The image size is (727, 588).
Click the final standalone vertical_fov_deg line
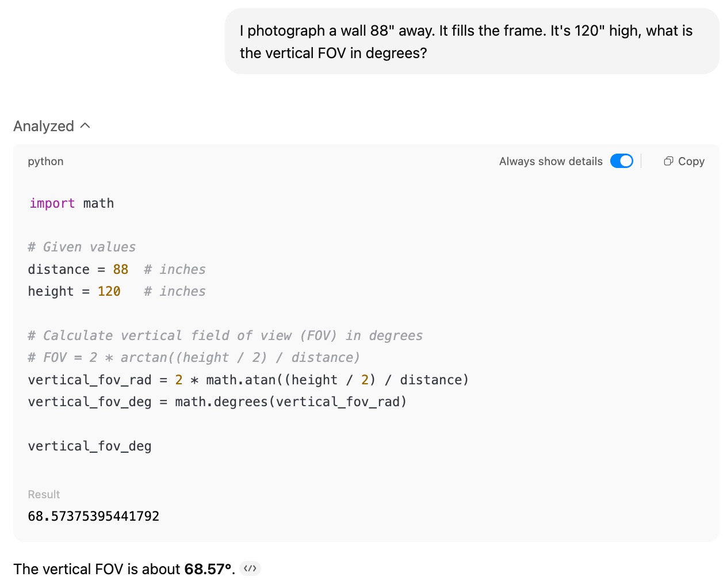(x=89, y=446)
